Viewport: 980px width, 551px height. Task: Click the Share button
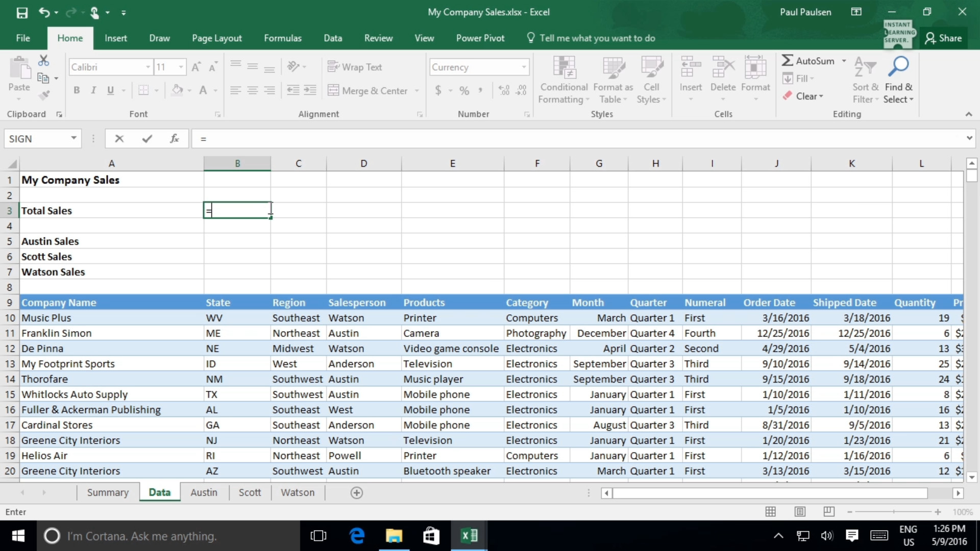[943, 38]
